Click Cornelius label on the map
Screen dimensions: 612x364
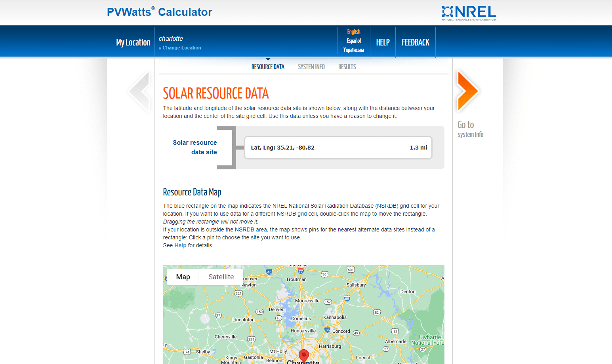click(x=301, y=318)
